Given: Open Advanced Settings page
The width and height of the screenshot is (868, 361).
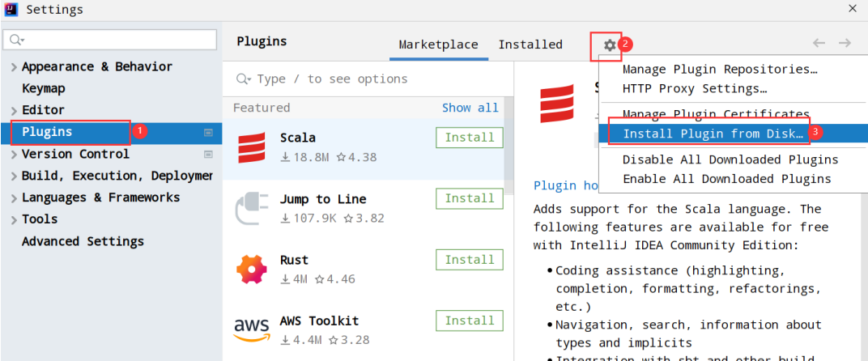Looking at the screenshot, I should pos(83,241).
